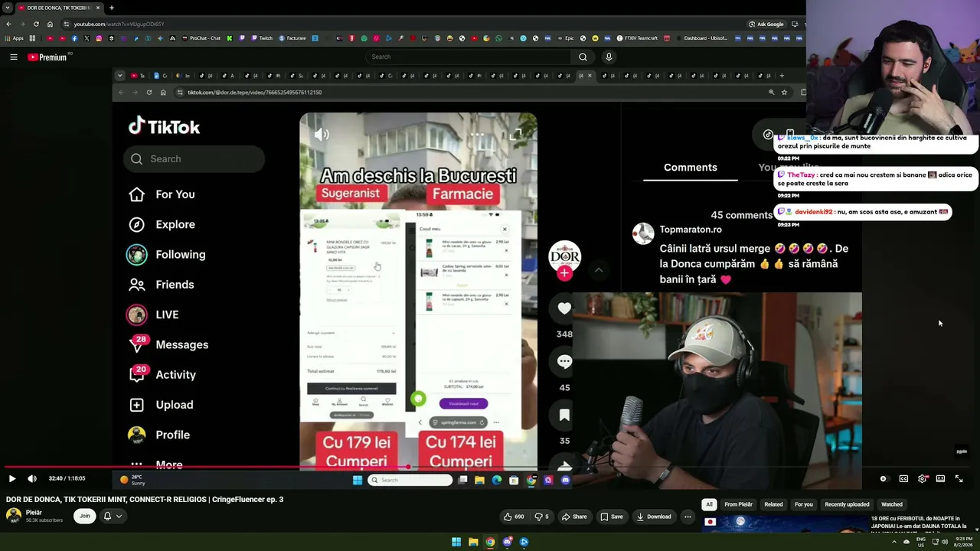980x551 pixels.
Task: Open Chrome tab search dropdown arrow
Action: (x=8, y=8)
